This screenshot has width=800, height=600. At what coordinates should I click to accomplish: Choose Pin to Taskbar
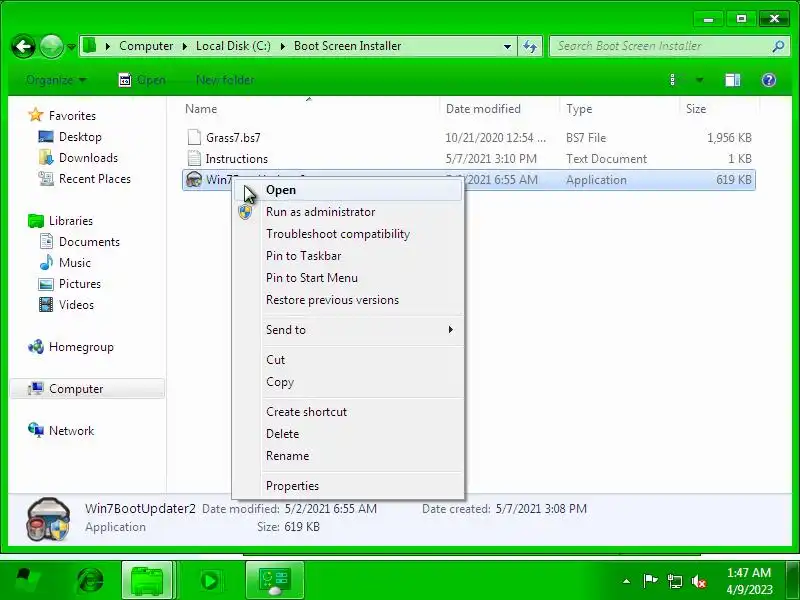coord(348,256)
